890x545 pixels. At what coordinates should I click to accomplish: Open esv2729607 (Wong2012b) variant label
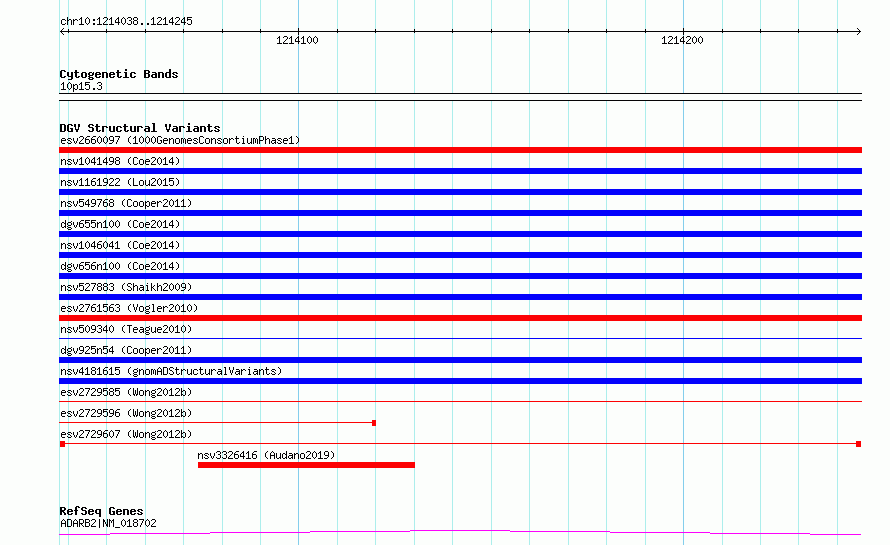pyautogui.click(x=126, y=434)
